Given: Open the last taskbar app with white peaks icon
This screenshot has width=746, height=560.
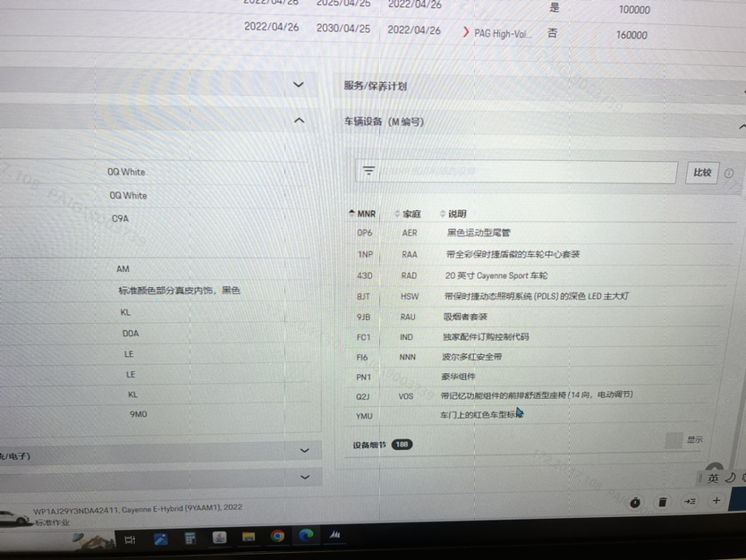Looking at the screenshot, I should [335, 534].
